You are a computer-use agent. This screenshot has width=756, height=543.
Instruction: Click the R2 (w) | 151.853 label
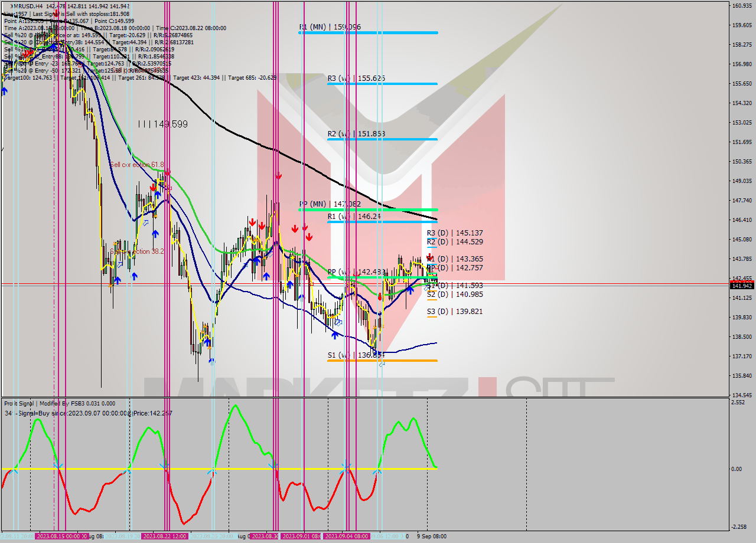click(x=356, y=134)
